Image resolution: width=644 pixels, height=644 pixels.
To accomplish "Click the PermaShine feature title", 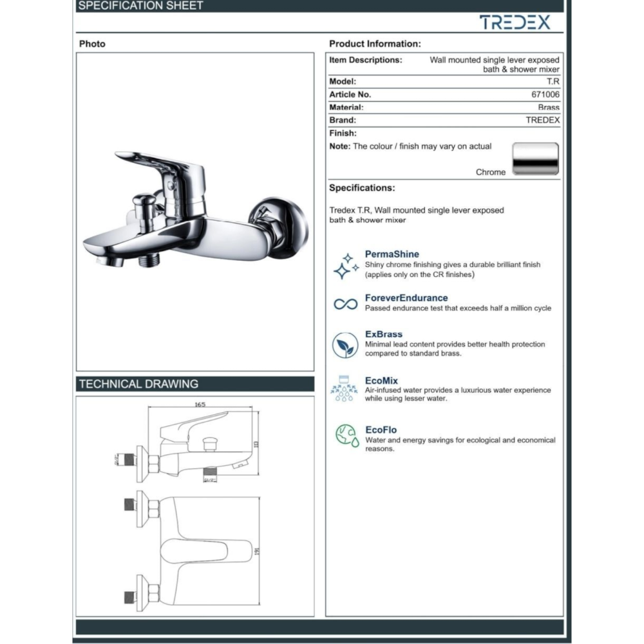I will 392,255.
